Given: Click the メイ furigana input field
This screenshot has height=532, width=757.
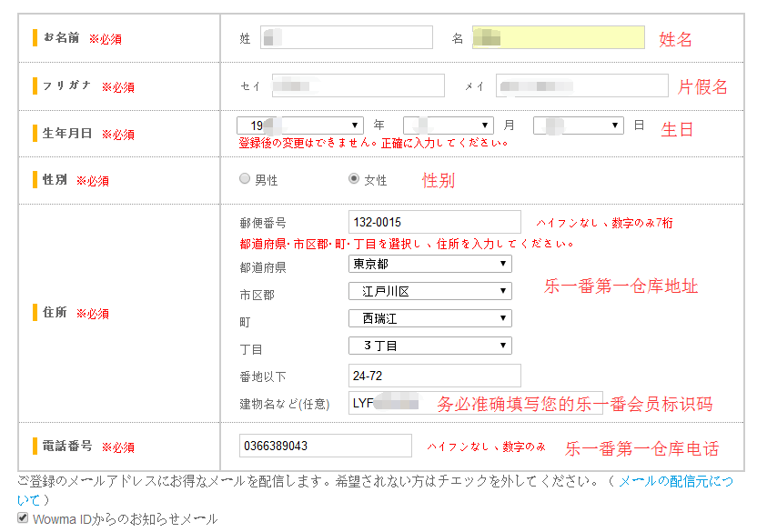Looking at the screenshot, I should pyautogui.click(x=582, y=85).
